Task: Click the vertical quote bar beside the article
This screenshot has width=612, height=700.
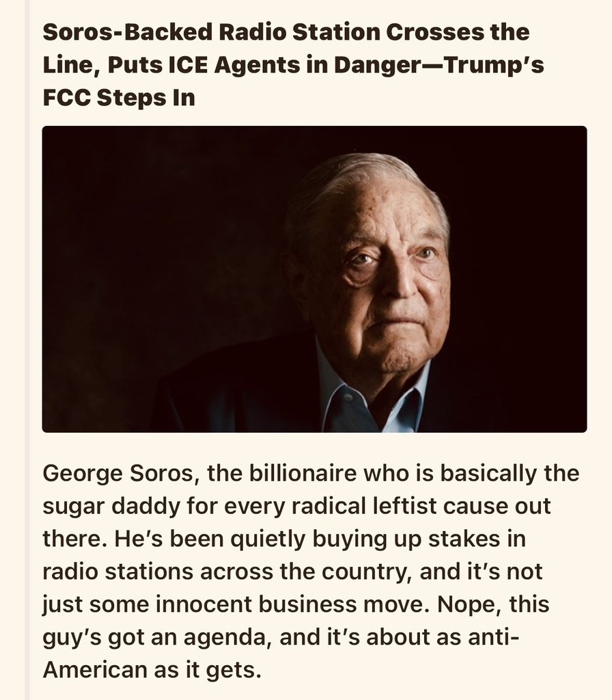Action: 27,350
